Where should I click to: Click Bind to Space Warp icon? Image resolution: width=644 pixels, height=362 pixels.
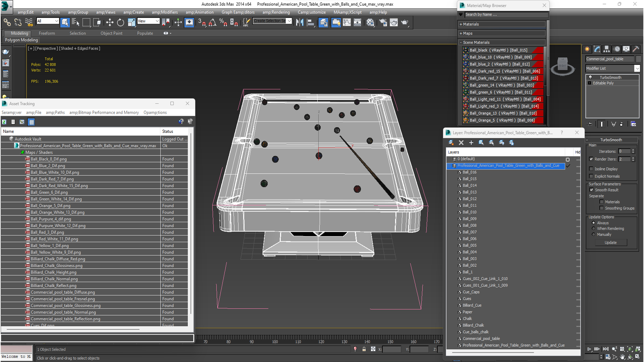[x=29, y=22]
